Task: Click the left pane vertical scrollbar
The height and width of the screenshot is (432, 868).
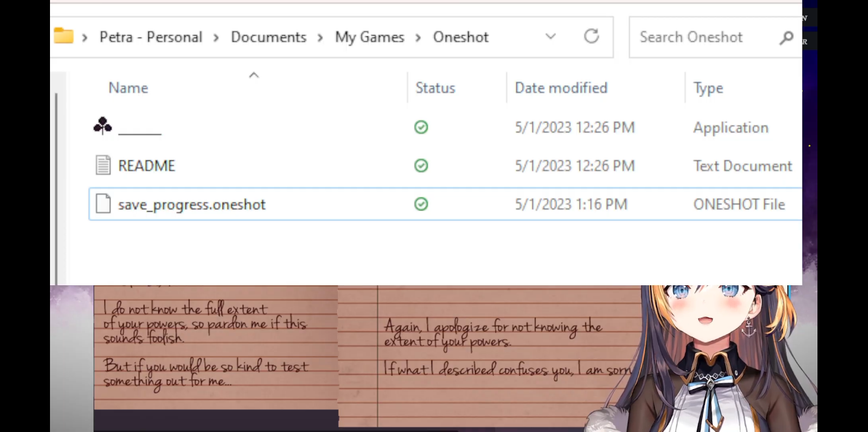Action: point(56,188)
